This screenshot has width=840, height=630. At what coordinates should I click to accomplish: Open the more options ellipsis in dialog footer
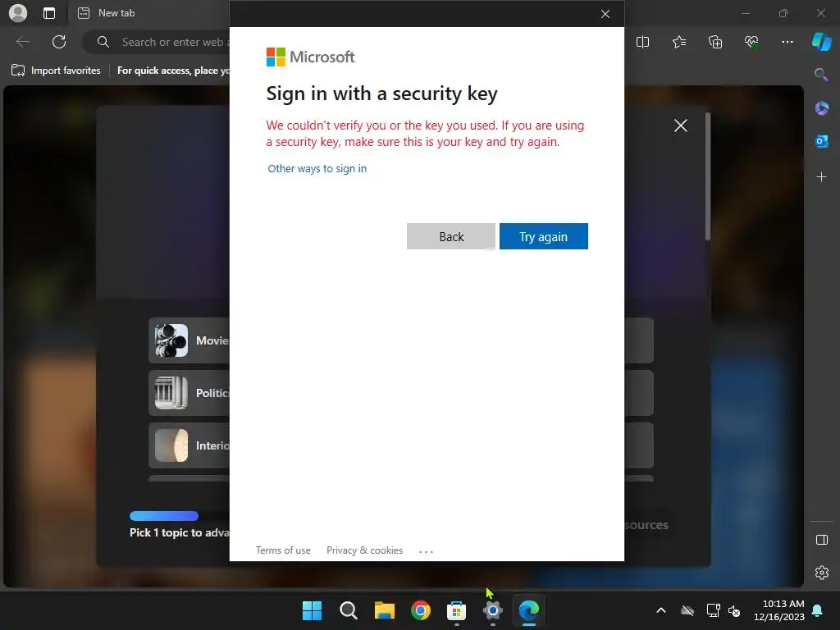(426, 550)
